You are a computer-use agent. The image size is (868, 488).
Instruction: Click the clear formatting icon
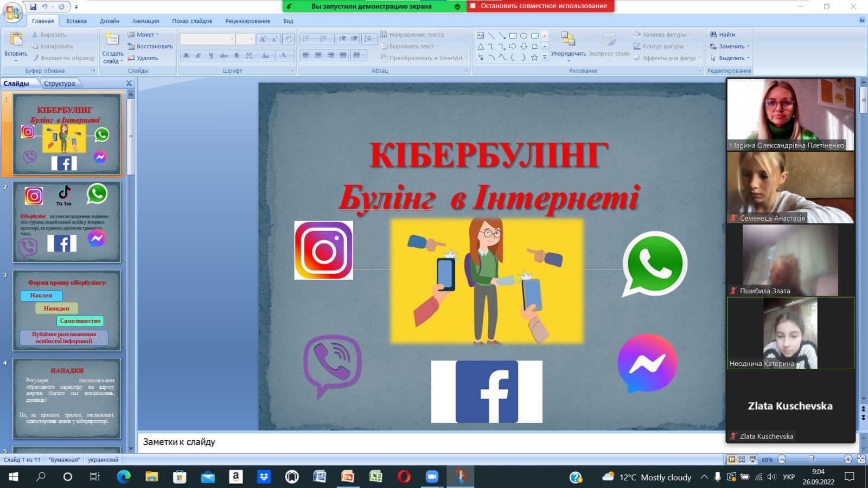(288, 39)
